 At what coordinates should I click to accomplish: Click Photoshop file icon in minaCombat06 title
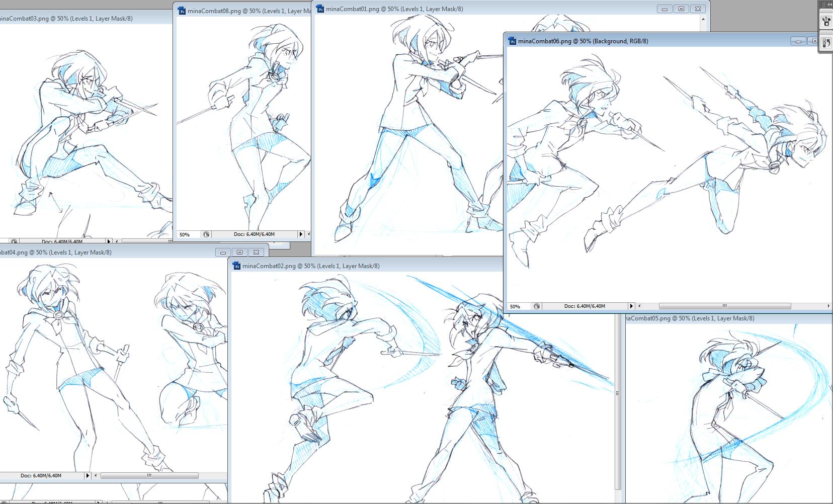click(512, 41)
